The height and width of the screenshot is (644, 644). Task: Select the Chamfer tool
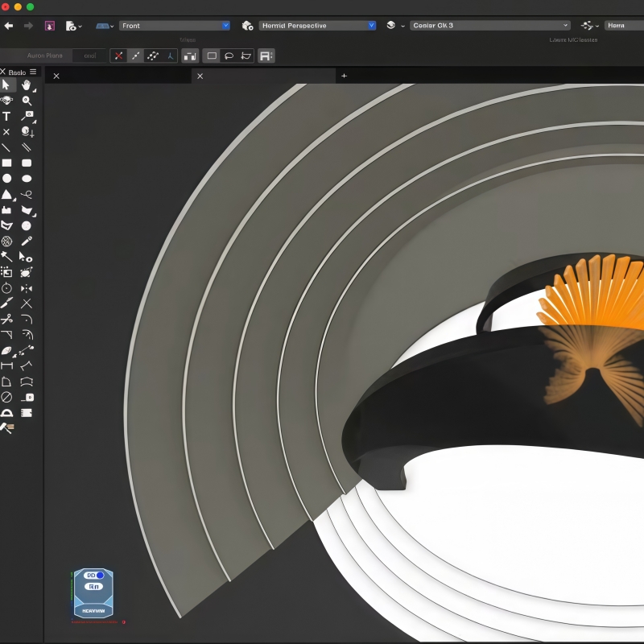click(6, 335)
